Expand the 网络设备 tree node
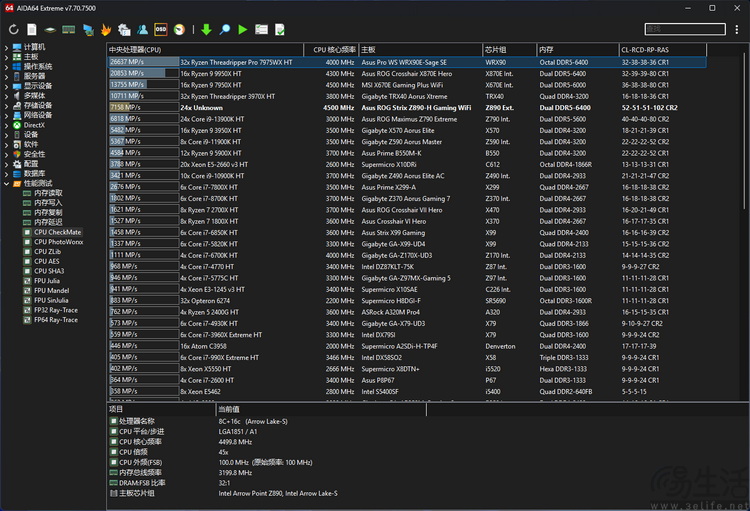This screenshot has width=750, height=511. [6, 115]
